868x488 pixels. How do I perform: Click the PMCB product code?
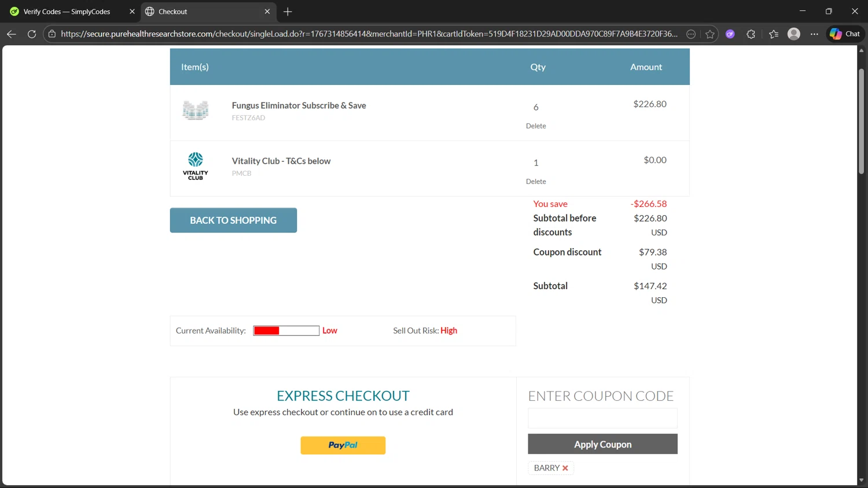coord(241,173)
